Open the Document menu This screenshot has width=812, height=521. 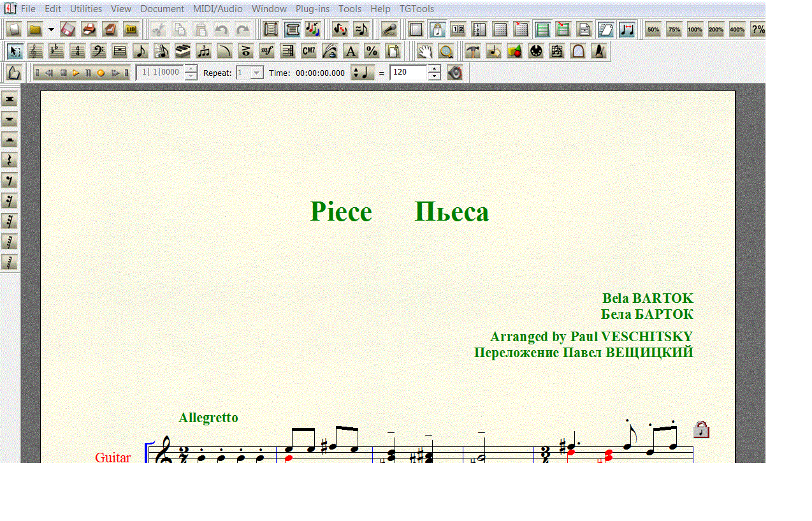(163, 9)
